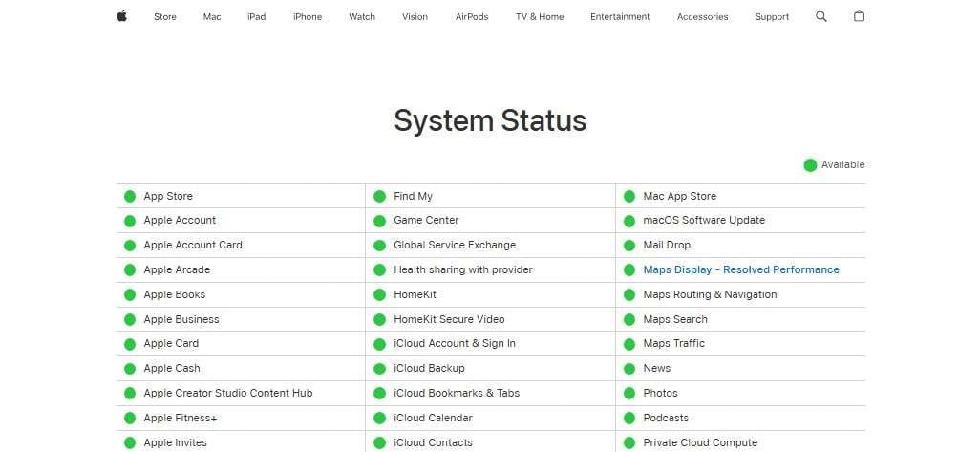Click the Available legend green dot
This screenshot has width=980, height=452.
(810, 165)
